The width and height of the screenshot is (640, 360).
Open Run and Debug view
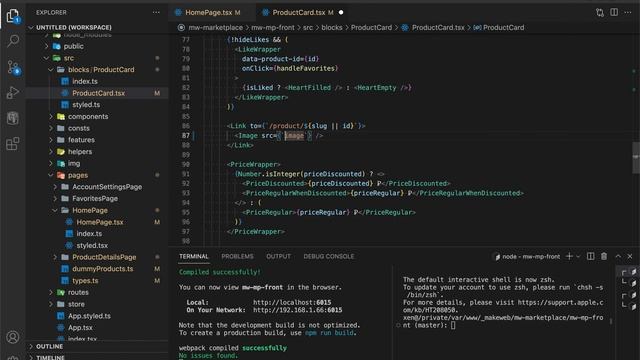click(x=13, y=93)
